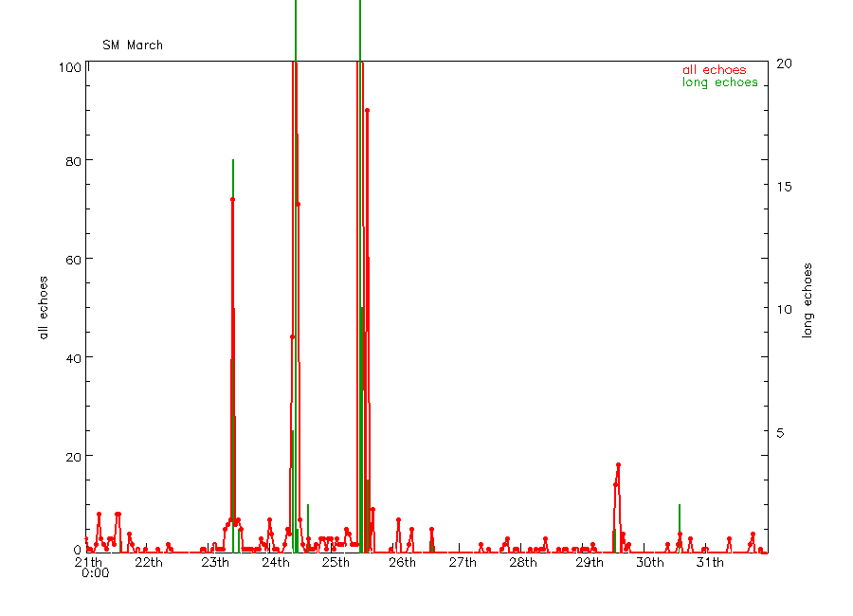Screen dimensions: 853x616
Task: Click the red peak marker at 18 on 29th
Action: tap(619, 465)
